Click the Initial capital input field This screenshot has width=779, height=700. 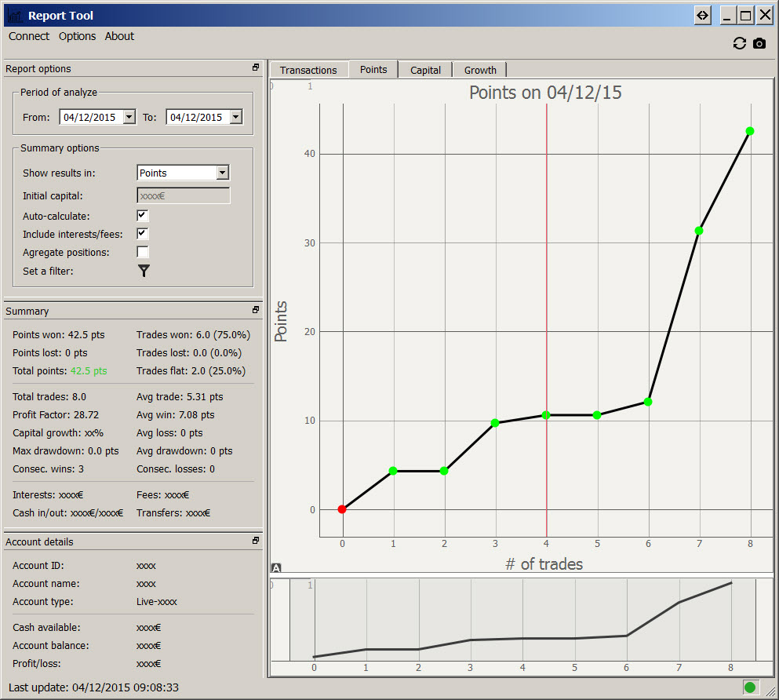[x=184, y=195]
